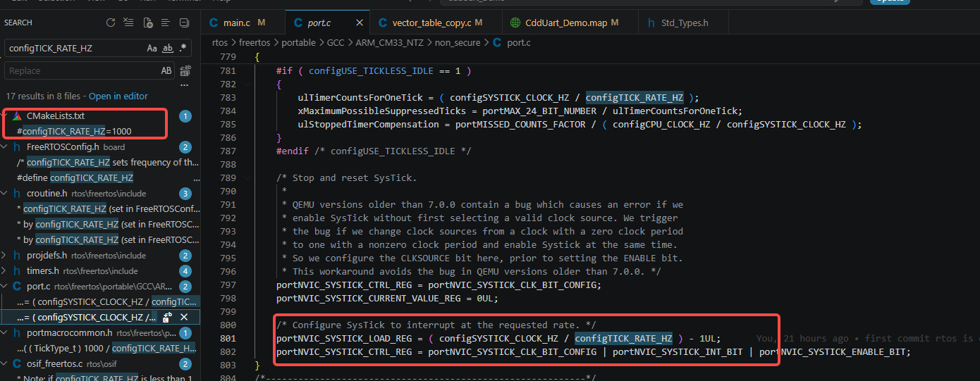The width and height of the screenshot is (980, 381).
Task: Toggle Preserve Case in Replace box
Action: [x=166, y=70]
